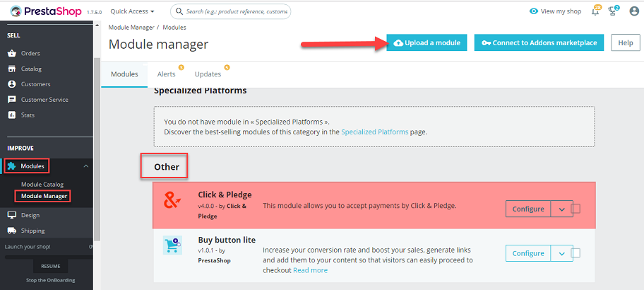Viewport: 644px width, 290px height.
Task: Open the user profile avatar icon
Action: pyautogui.click(x=634, y=11)
